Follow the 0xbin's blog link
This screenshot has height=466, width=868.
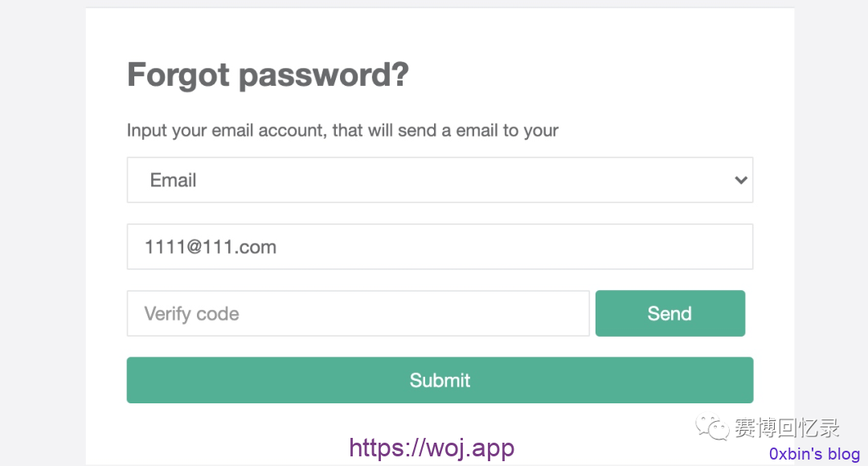[x=814, y=454]
